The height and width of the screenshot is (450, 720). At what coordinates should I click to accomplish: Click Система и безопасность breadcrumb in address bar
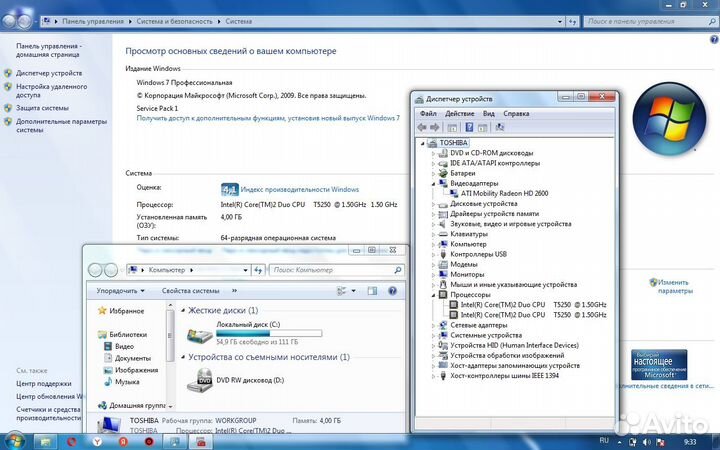point(174,21)
